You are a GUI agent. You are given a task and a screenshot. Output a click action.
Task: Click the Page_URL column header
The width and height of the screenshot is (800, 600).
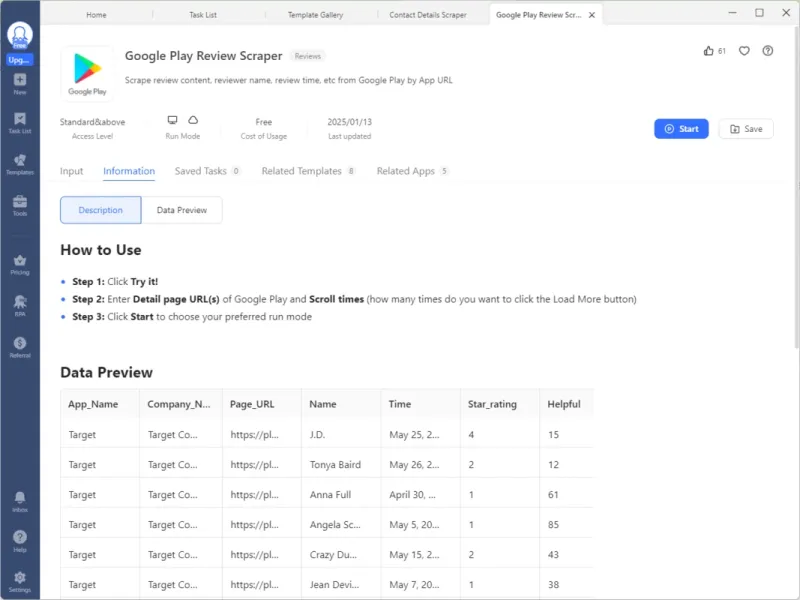point(262,404)
